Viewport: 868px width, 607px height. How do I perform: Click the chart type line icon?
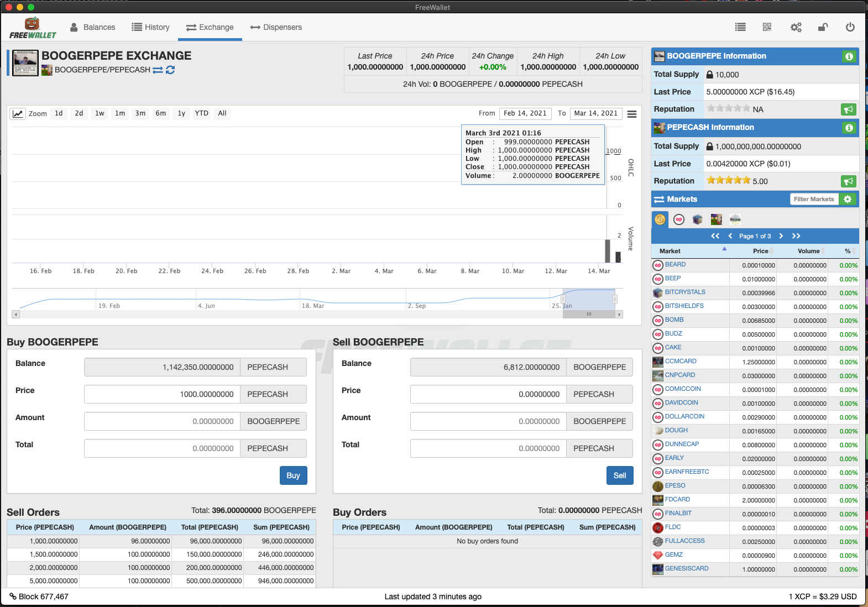click(18, 113)
